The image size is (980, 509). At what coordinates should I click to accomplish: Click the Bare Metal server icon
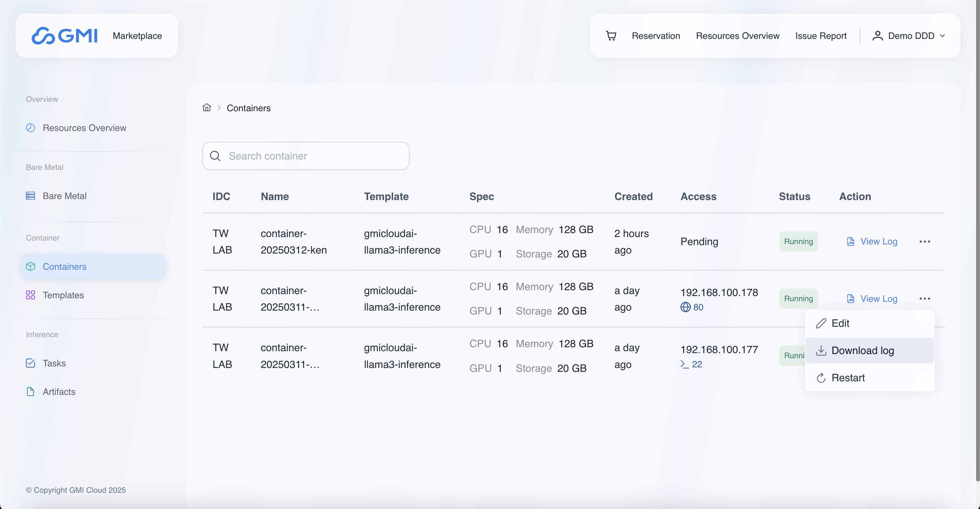(x=30, y=196)
